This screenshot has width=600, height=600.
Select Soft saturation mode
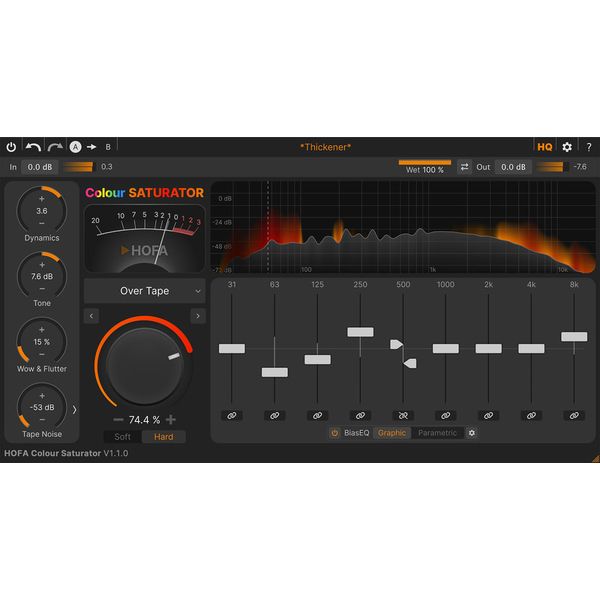[122, 437]
